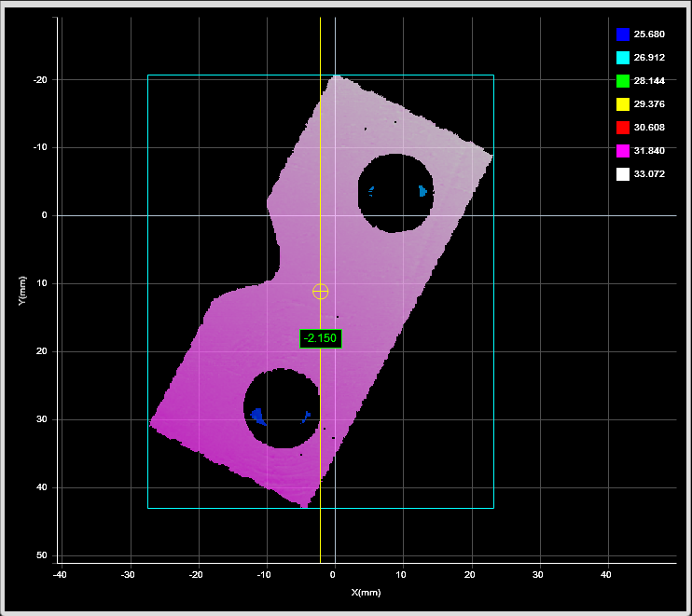This screenshot has width=692, height=616.
Task: Click legend value 29.376
Action: pos(649,104)
